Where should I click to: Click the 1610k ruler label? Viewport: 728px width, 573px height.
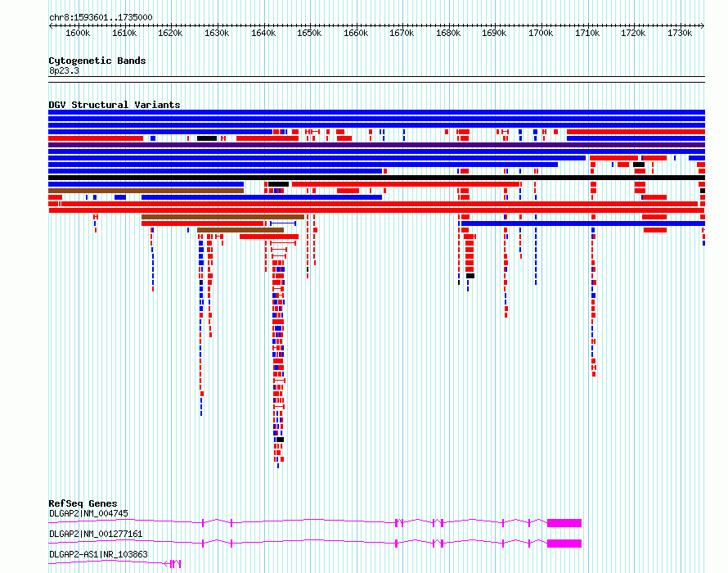coord(124,33)
